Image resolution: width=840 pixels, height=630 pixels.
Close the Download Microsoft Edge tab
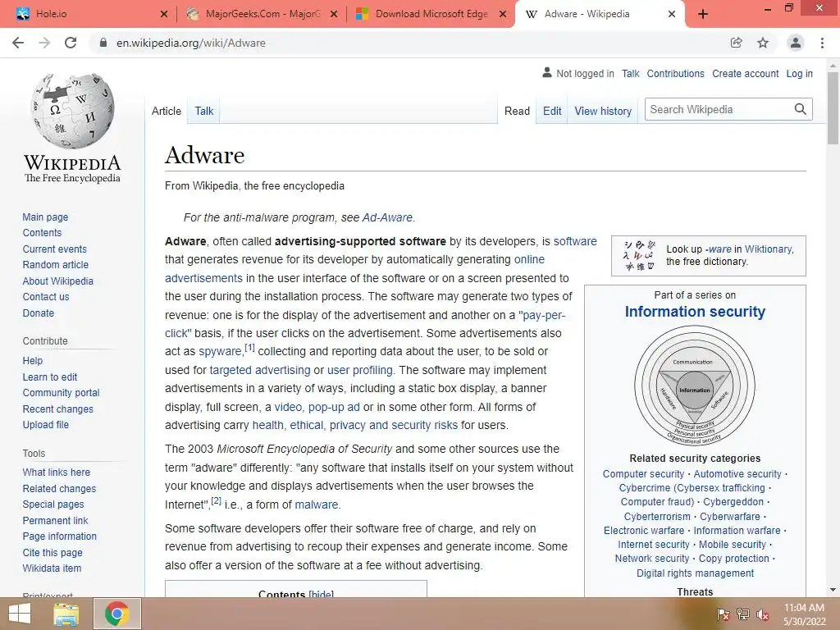point(503,15)
